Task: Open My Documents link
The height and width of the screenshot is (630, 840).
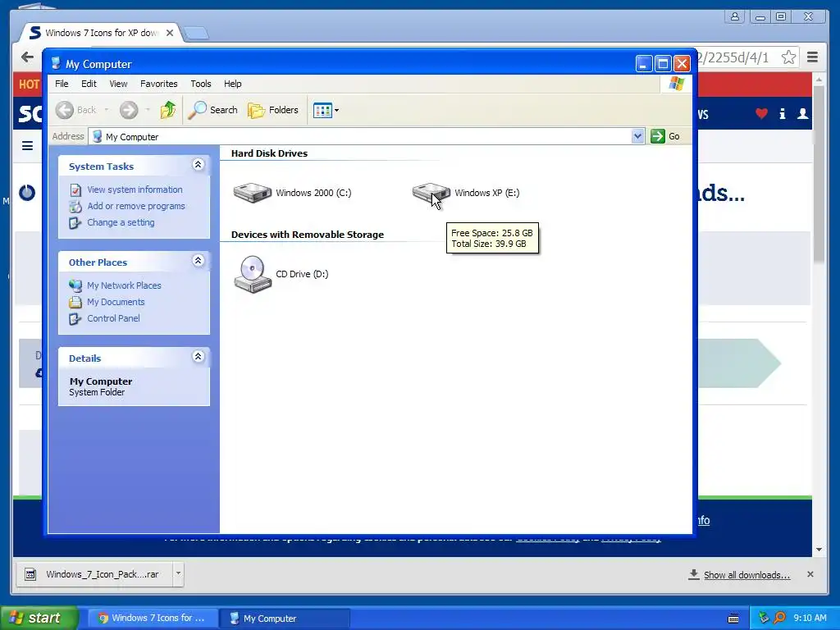Action: click(116, 302)
